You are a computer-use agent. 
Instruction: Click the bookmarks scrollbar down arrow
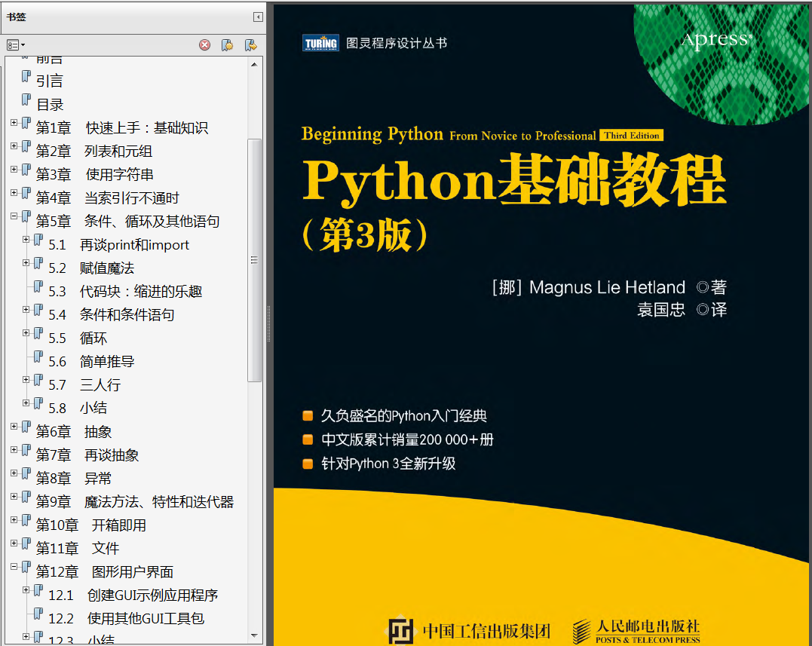click(x=254, y=635)
